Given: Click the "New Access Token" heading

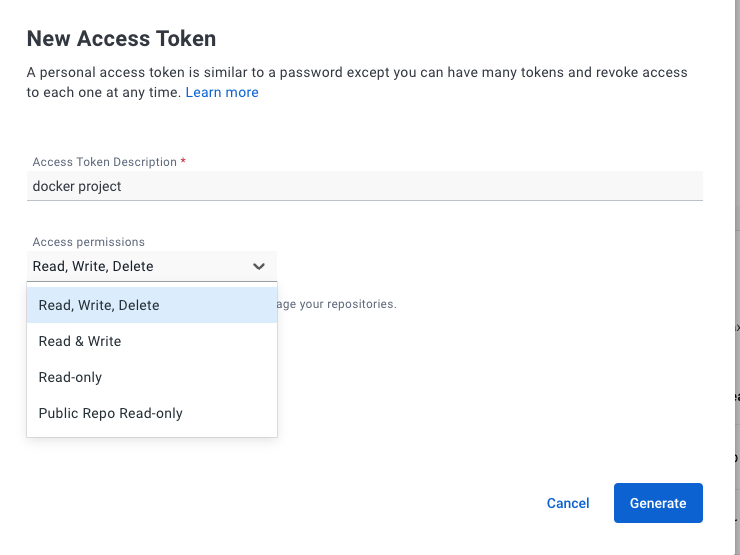Looking at the screenshot, I should [121, 39].
